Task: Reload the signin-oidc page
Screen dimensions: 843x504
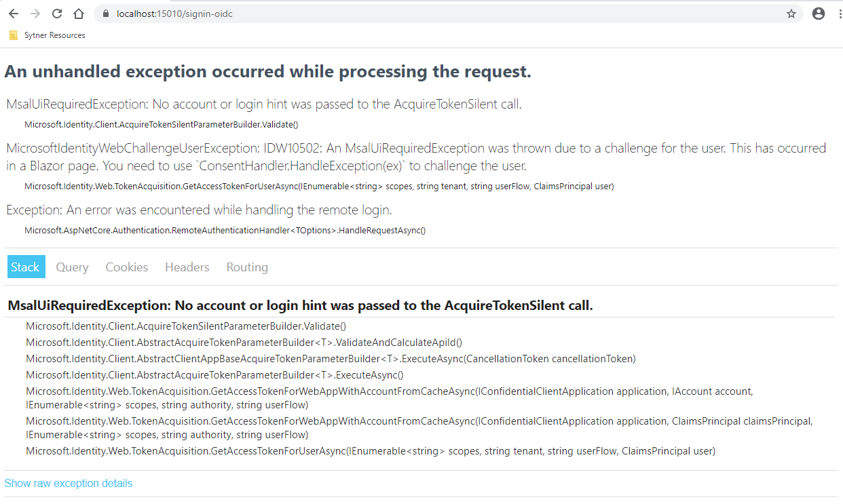Action: click(57, 14)
